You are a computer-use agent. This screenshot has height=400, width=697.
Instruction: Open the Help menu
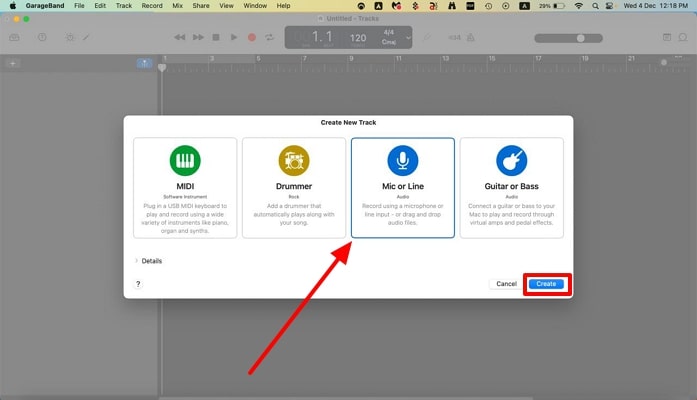click(x=283, y=6)
